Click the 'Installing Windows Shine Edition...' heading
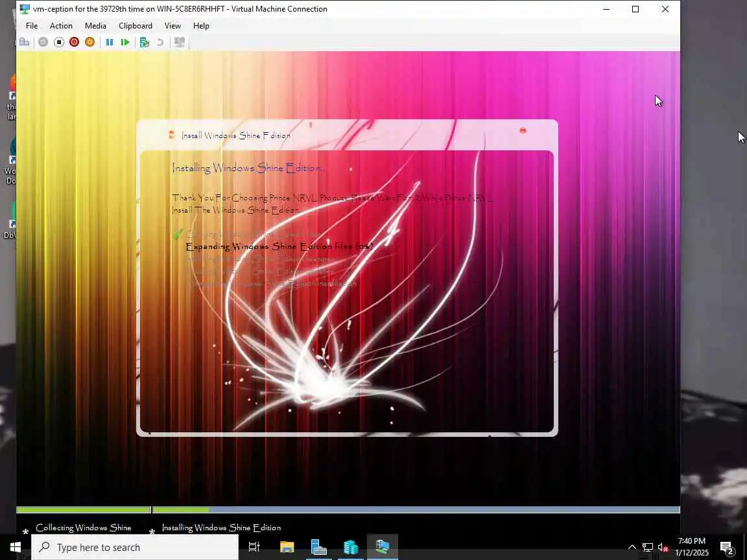The width and height of the screenshot is (747, 560). pos(248,168)
